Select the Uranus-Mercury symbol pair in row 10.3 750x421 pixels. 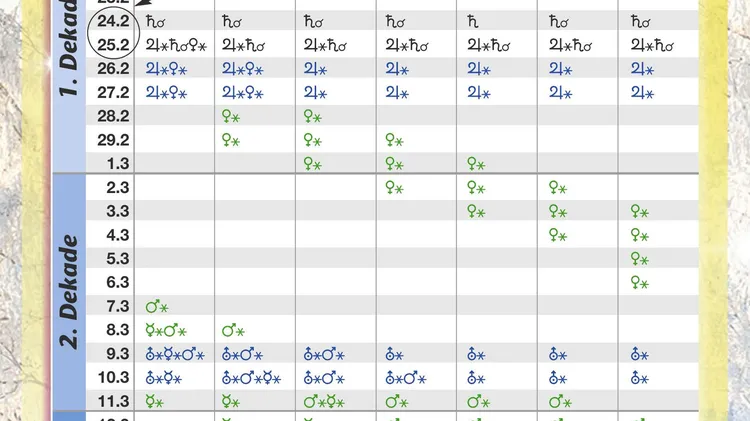[164, 378]
